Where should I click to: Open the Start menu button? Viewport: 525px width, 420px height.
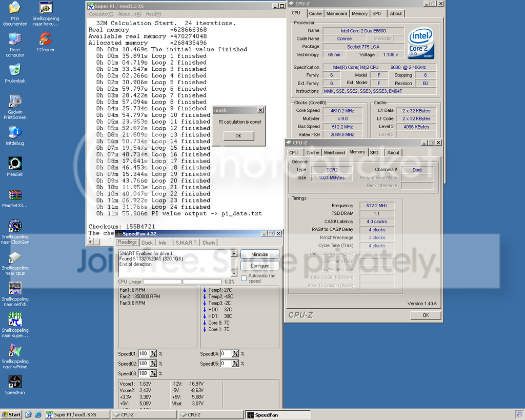pos(11,415)
